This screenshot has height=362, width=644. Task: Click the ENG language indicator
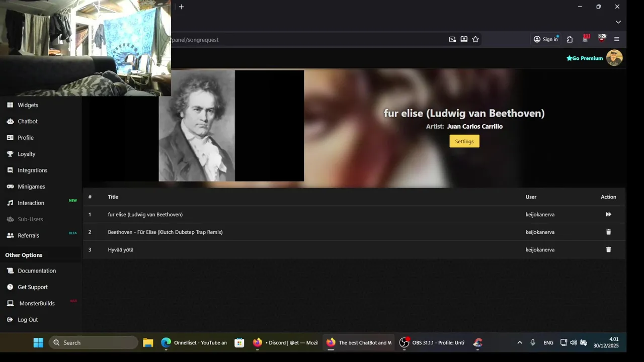(548, 342)
